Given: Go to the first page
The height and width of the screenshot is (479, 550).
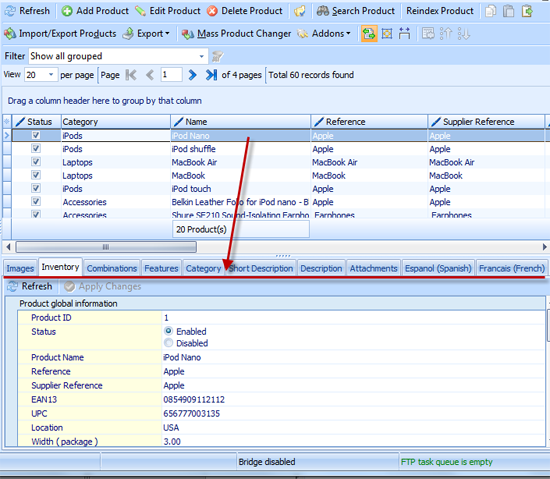Looking at the screenshot, I should [x=131, y=75].
